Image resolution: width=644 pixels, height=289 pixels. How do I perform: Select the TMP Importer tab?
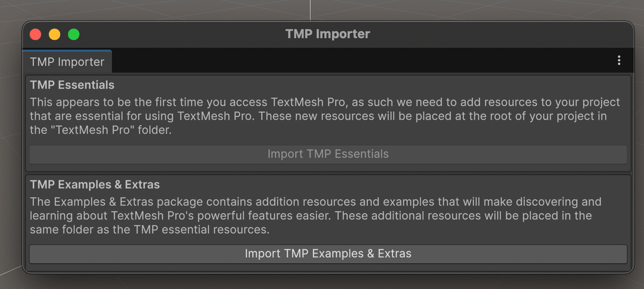coord(67,62)
